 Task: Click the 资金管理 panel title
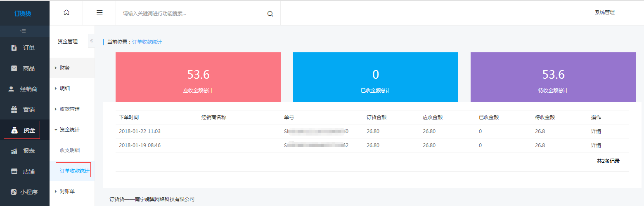[68, 42]
